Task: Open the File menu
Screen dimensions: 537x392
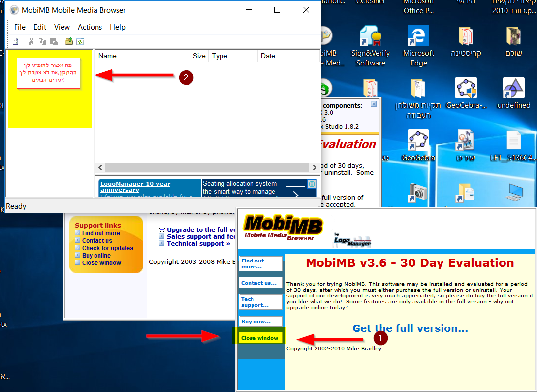Action: pyautogui.click(x=20, y=27)
